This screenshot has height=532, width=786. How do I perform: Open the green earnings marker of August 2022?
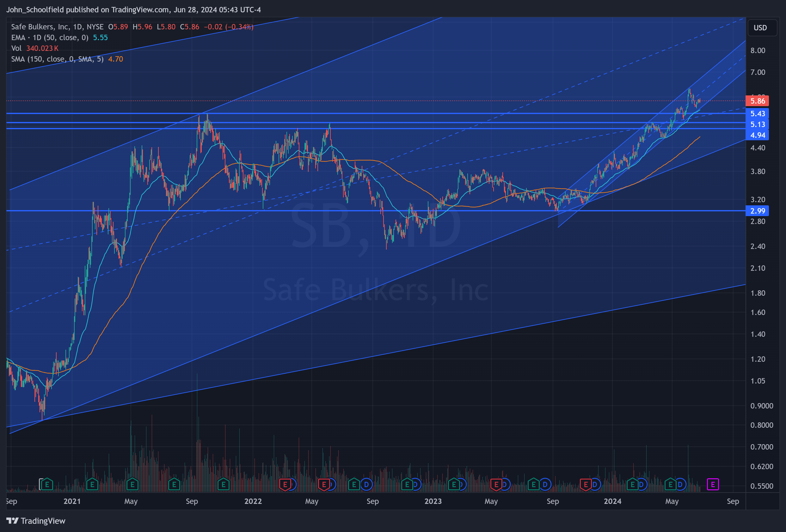354,485
